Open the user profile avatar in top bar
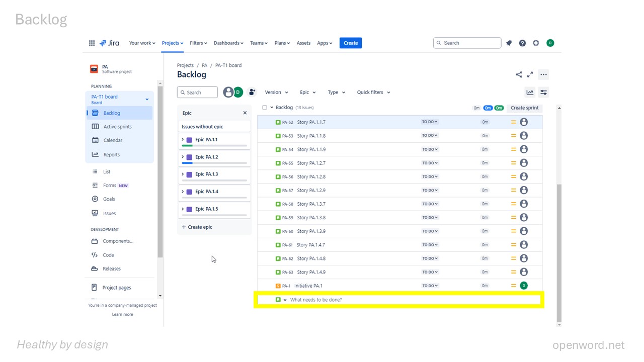This screenshot has height=362, width=644. [x=550, y=43]
